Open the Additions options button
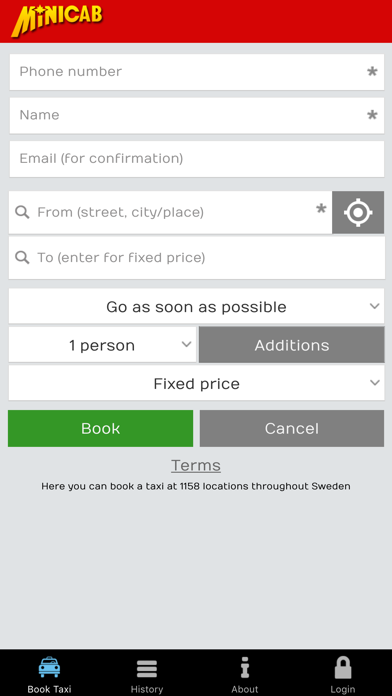 pyautogui.click(x=292, y=345)
